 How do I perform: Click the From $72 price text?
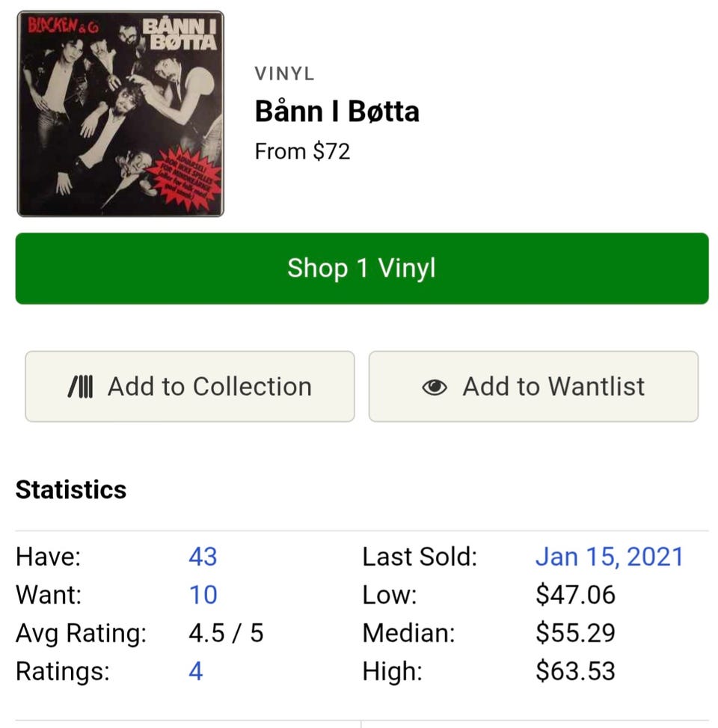(302, 152)
